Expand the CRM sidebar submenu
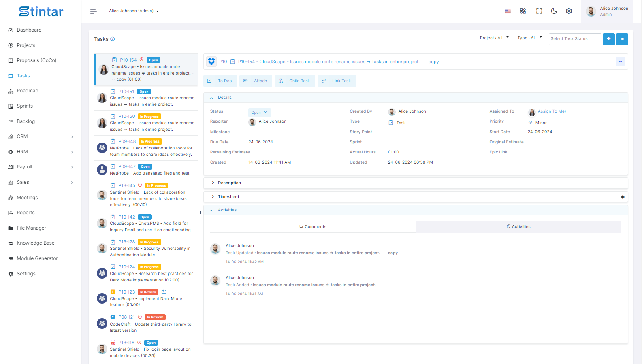 pyautogui.click(x=41, y=136)
